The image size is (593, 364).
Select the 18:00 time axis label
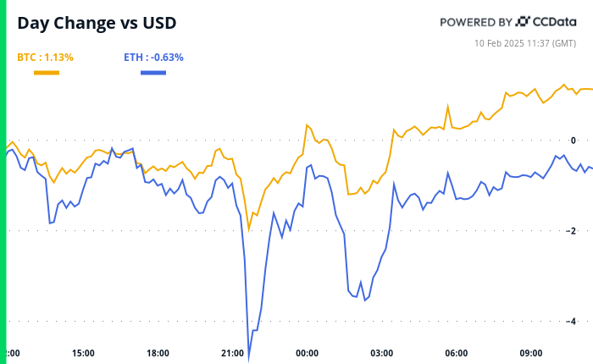(x=158, y=353)
